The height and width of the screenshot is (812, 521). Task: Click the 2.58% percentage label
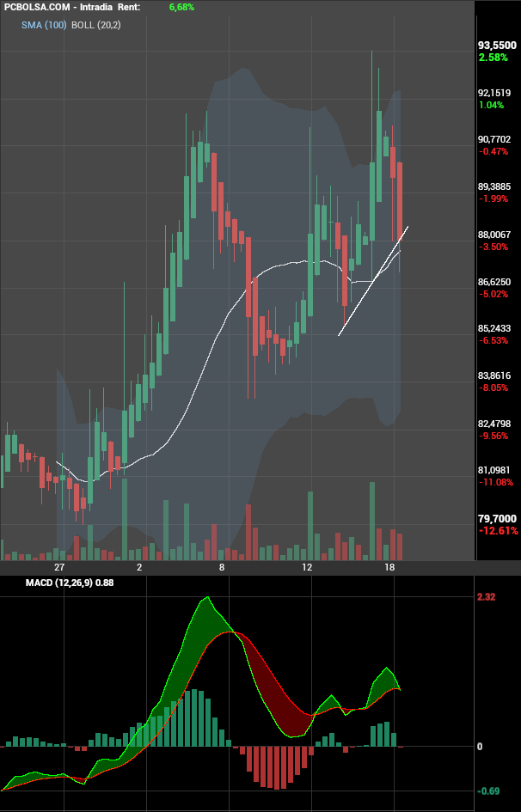coord(493,58)
